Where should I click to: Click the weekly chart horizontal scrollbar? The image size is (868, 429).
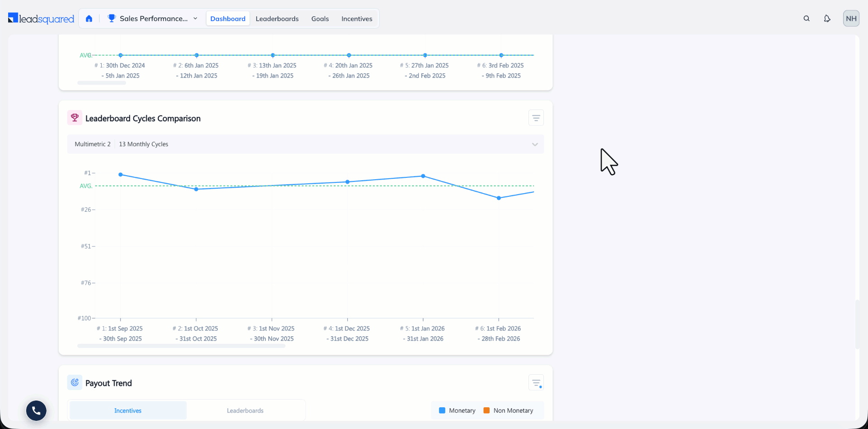point(102,83)
